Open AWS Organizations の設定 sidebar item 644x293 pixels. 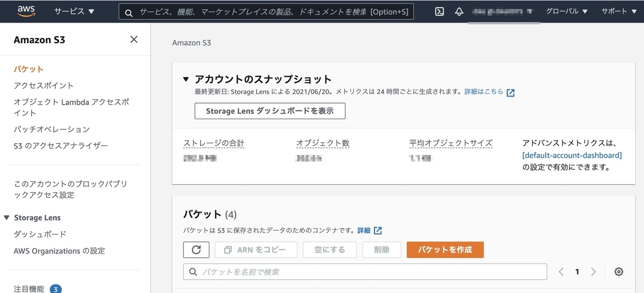59,251
